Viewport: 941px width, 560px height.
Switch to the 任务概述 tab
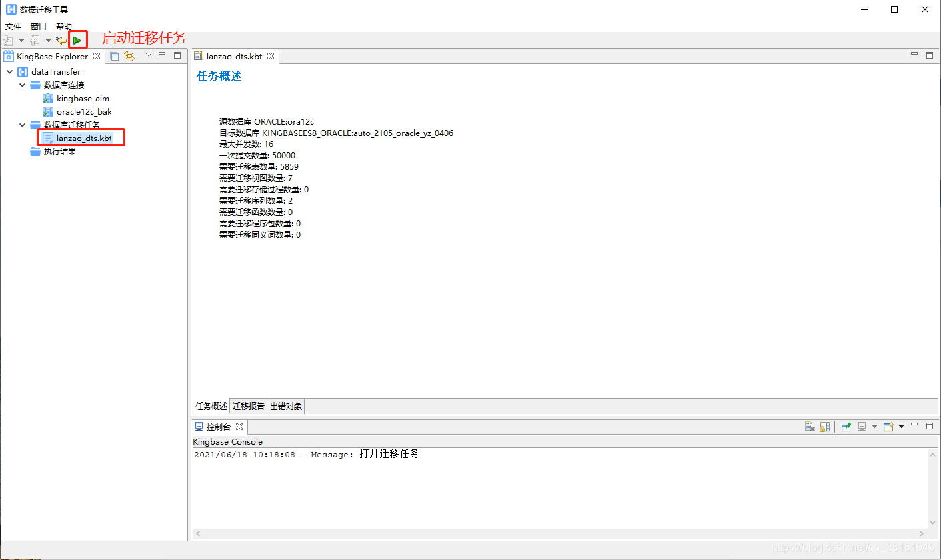[211, 406]
